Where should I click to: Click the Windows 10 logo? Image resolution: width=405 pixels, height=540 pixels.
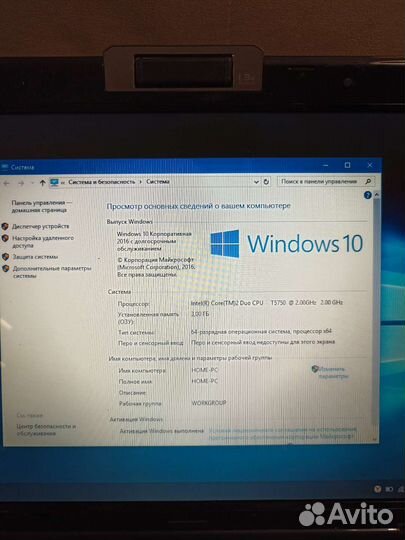(x=287, y=244)
